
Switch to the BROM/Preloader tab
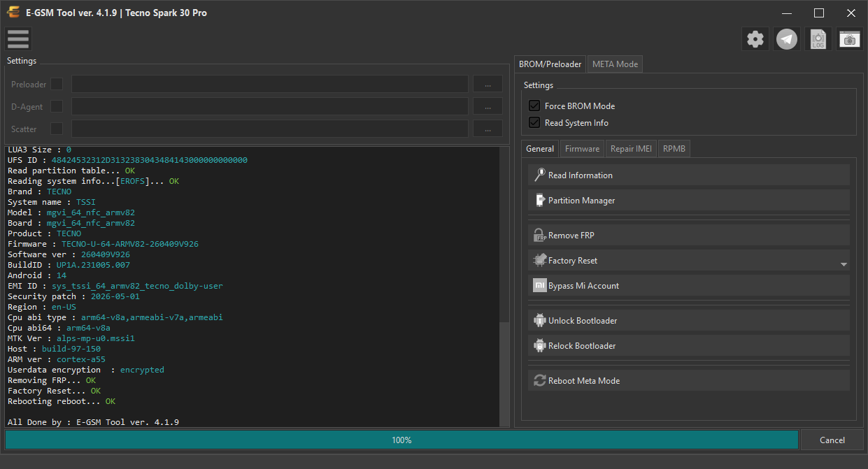(x=550, y=64)
